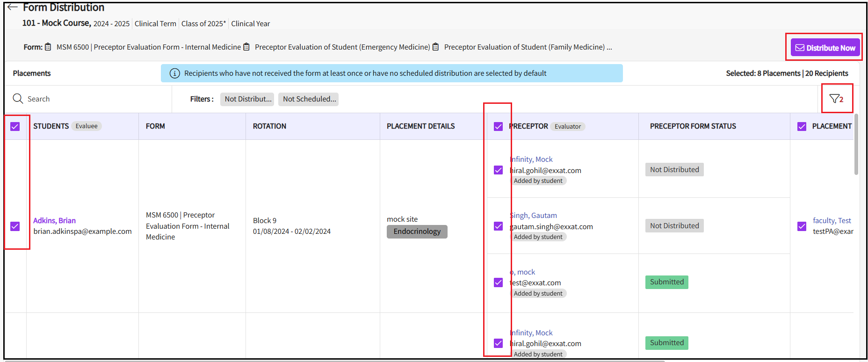This screenshot has width=868, height=362.
Task: Toggle the Placement column header checkbox
Action: [802, 126]
